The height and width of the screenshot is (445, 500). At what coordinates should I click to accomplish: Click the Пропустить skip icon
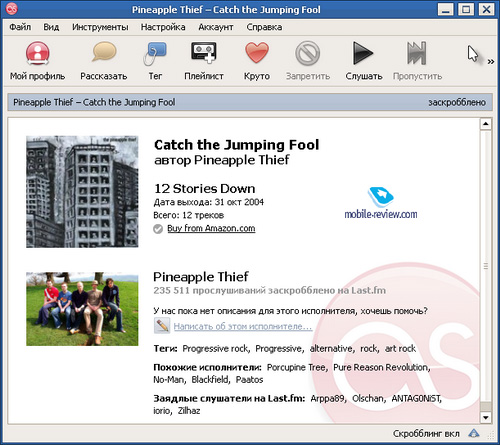[417, 53]
